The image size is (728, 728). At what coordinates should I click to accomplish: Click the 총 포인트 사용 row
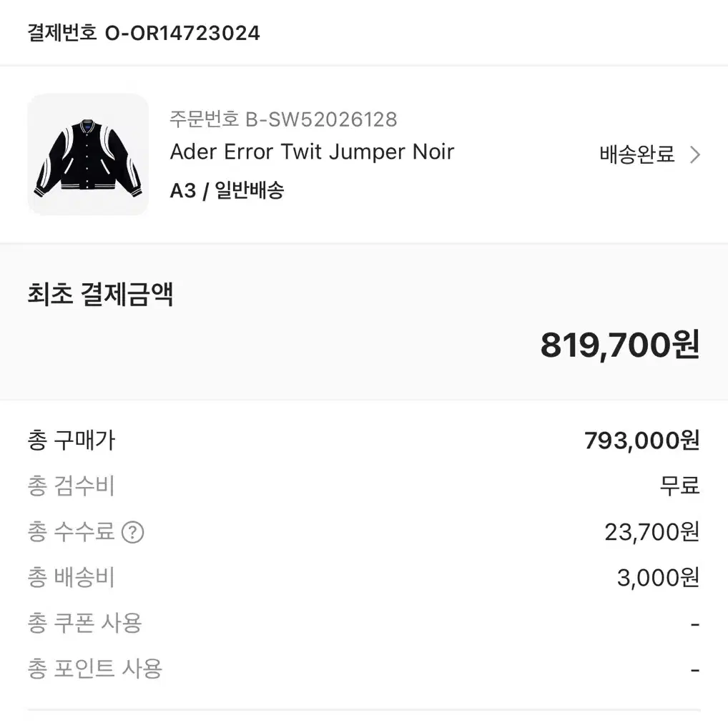[364, 669]
